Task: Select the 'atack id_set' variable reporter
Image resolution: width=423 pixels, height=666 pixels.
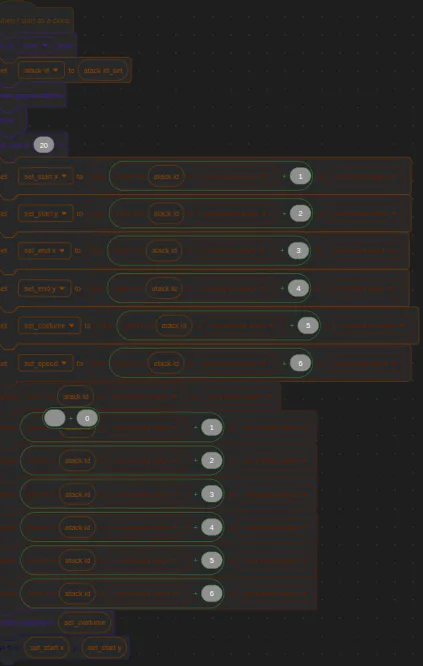Action: pyautogui.click(x=103, y=71)
